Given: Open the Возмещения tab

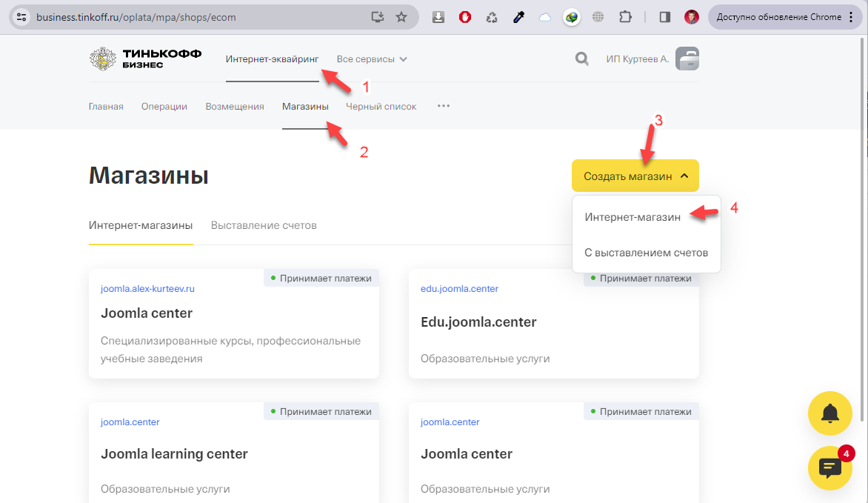Looking at the screenshot, I should [x=235, y=107].
